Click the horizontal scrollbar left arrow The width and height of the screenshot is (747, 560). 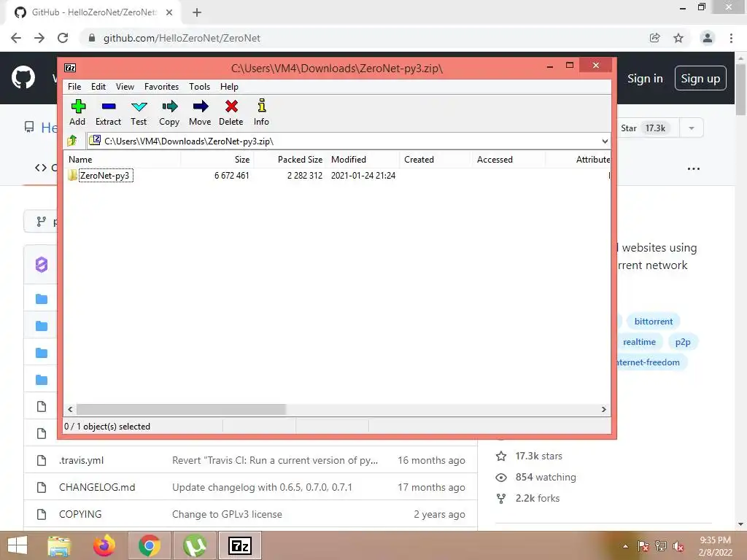(x=71, y=410)
